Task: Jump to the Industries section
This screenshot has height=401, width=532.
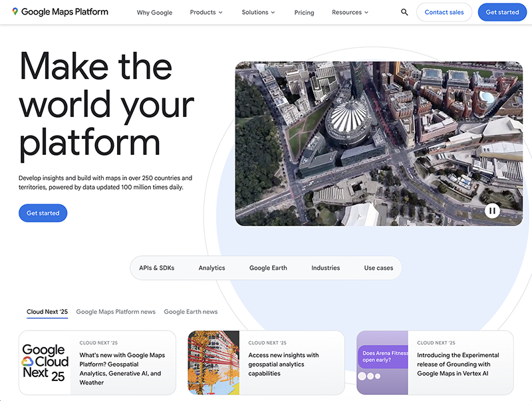Action: 325,268
